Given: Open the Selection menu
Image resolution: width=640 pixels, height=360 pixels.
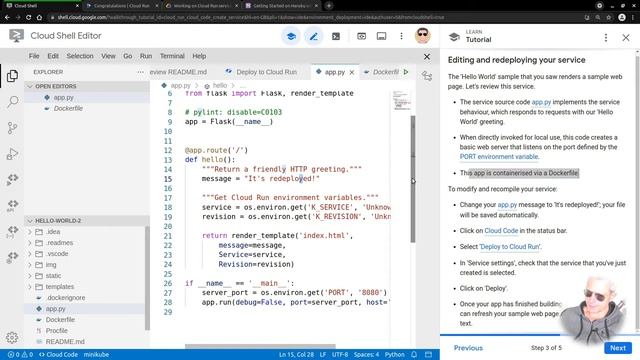Looking at the screenshot, I should pos(80,56).
